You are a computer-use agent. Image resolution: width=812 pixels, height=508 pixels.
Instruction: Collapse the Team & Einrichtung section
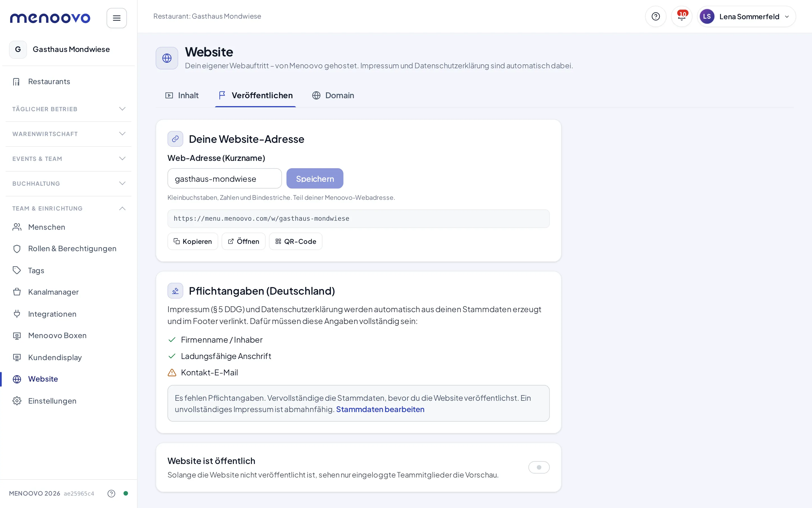69,208
